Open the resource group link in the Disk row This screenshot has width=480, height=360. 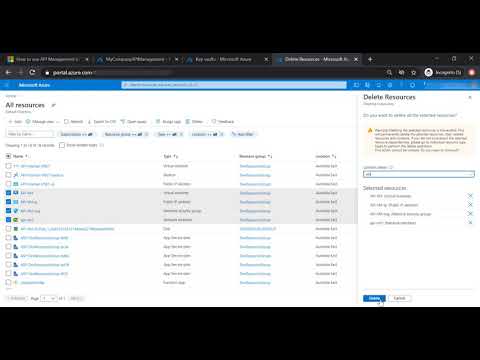(x=258, y=229)
